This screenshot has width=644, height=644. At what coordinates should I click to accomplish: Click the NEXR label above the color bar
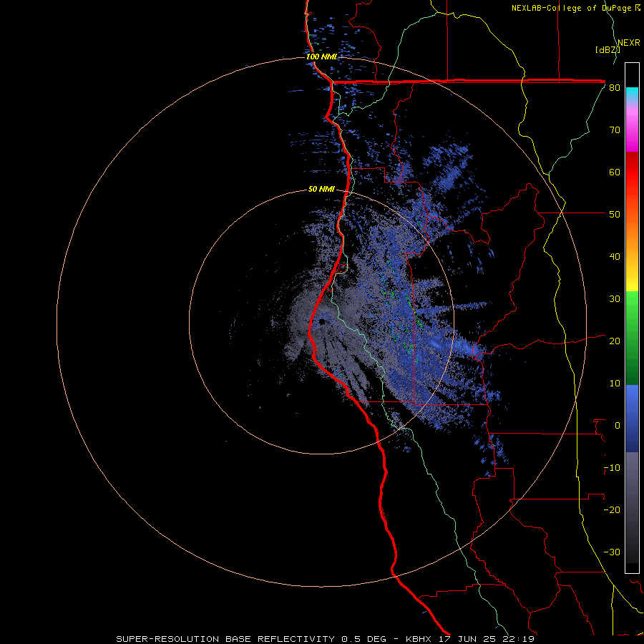point(629,43)
